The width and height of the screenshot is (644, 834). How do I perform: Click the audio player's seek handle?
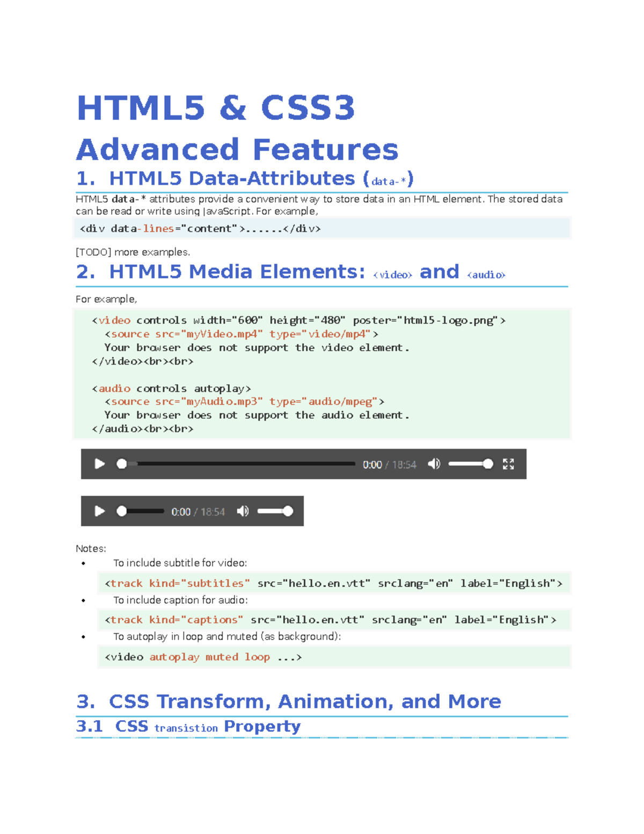122,511
